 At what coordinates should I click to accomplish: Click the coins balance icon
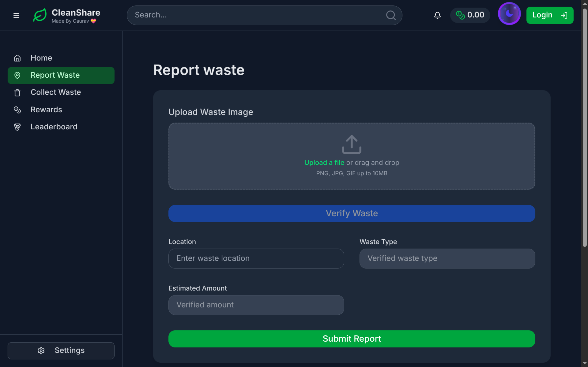460,15
